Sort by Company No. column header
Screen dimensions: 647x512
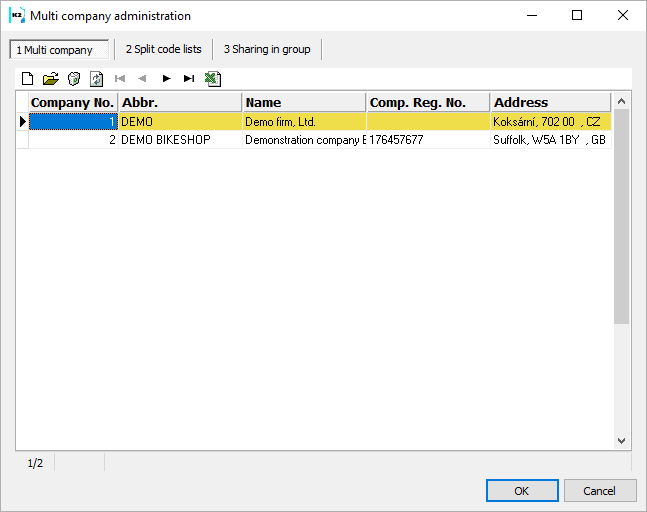(x=73, y=102)
